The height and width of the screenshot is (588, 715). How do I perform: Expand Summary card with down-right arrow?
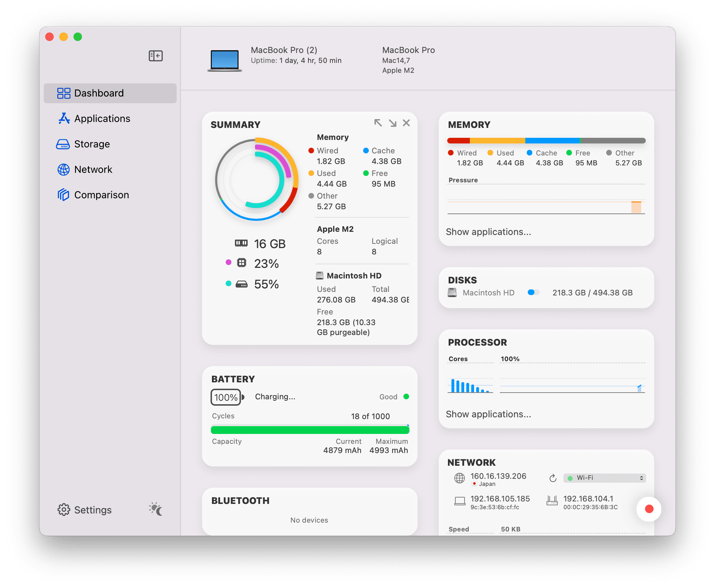click(x=392, y=123)
